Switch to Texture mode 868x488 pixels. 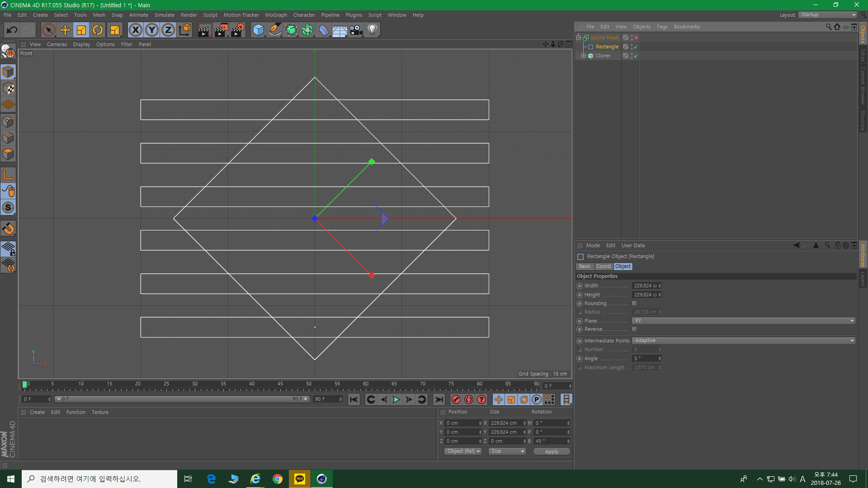pyautogui.click(x=8, y=89)
